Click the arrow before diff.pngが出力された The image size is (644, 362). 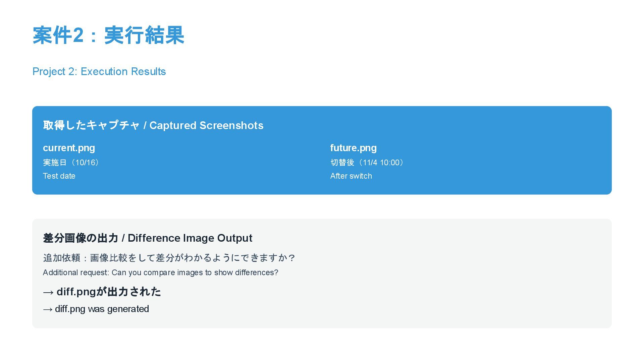coord(48,292)
